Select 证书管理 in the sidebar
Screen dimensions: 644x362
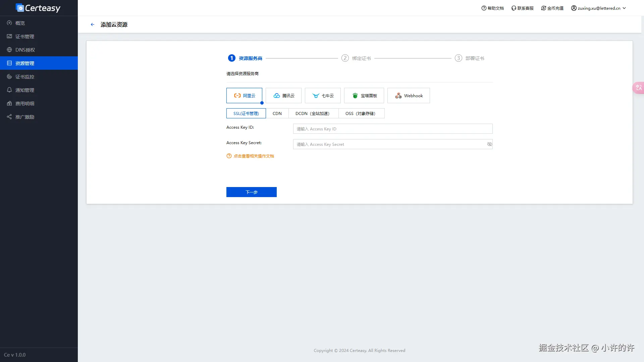(24, 36)
